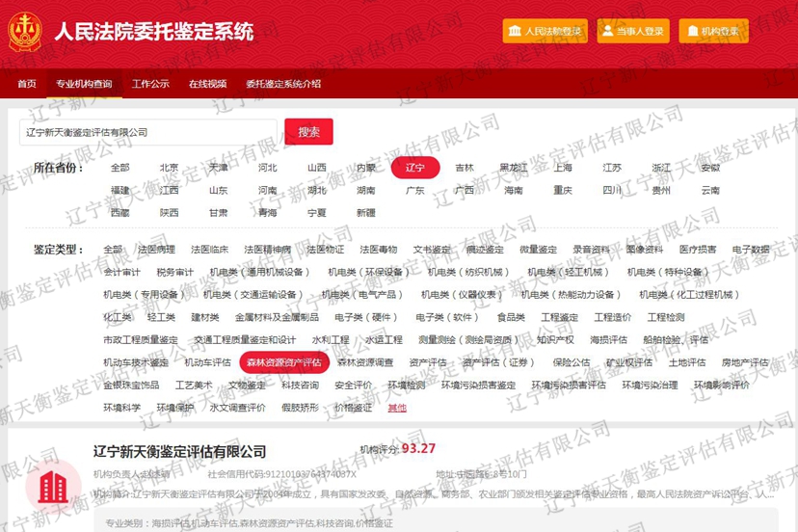The image size is (798, 532).
Task: Choose 森林资源调查 appraisal type
Action: (365, 362)
